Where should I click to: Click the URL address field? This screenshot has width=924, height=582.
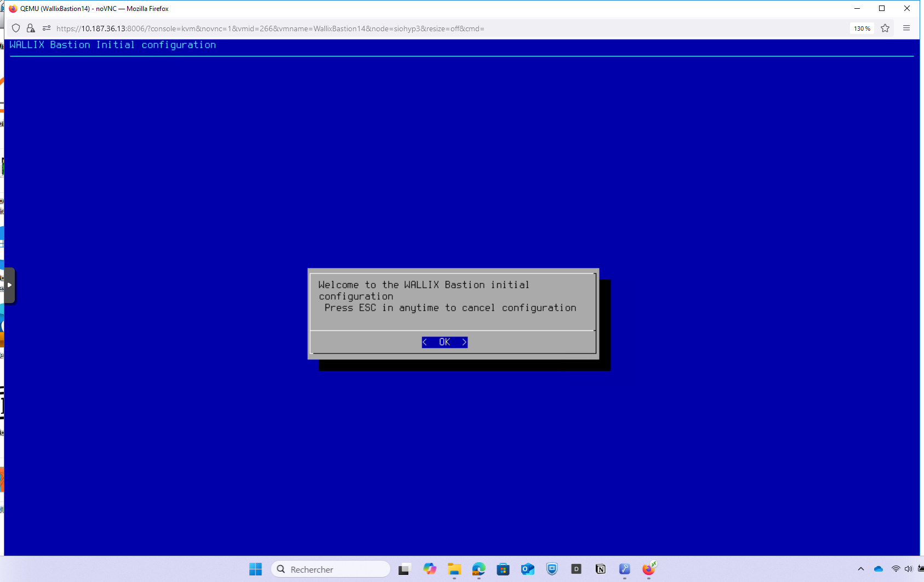(x=384, y=28)
